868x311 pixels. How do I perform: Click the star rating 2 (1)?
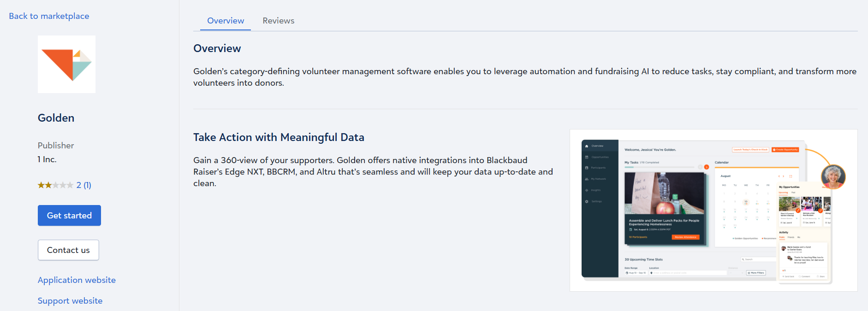pos(65,185)
